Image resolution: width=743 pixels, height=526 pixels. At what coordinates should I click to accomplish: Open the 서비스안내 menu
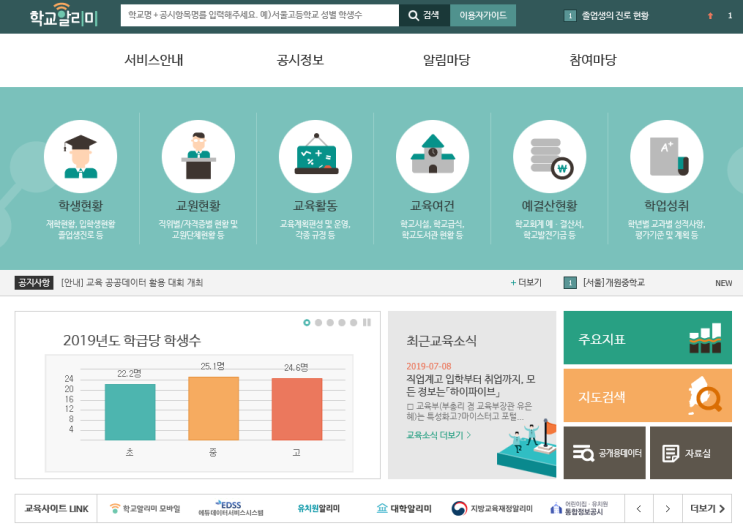coord(154,60)
